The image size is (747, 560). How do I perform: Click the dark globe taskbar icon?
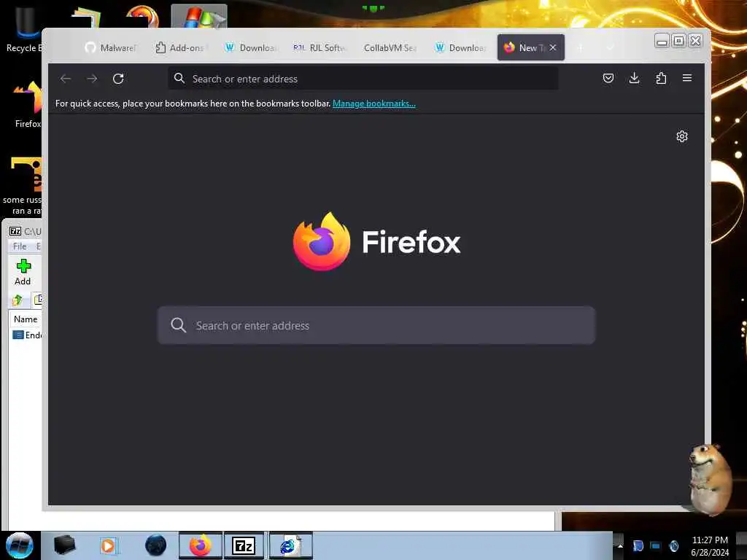pos(156,545)
